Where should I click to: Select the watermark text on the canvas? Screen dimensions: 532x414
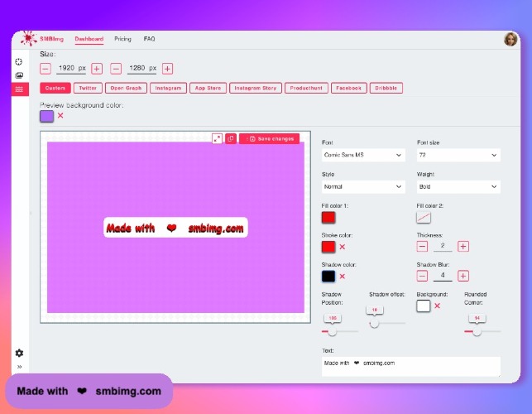(x=175, y=228)
